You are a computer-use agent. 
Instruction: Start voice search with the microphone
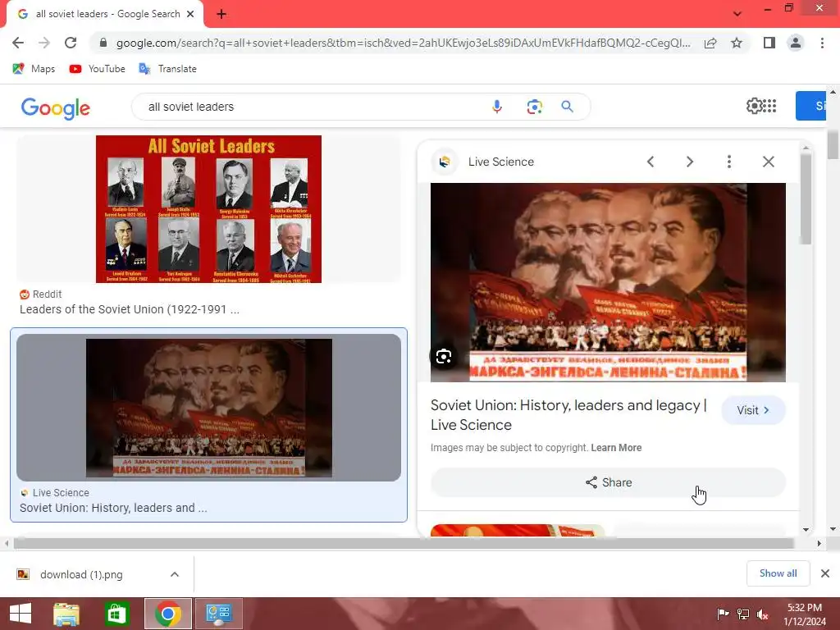click(x=497, y=107)
